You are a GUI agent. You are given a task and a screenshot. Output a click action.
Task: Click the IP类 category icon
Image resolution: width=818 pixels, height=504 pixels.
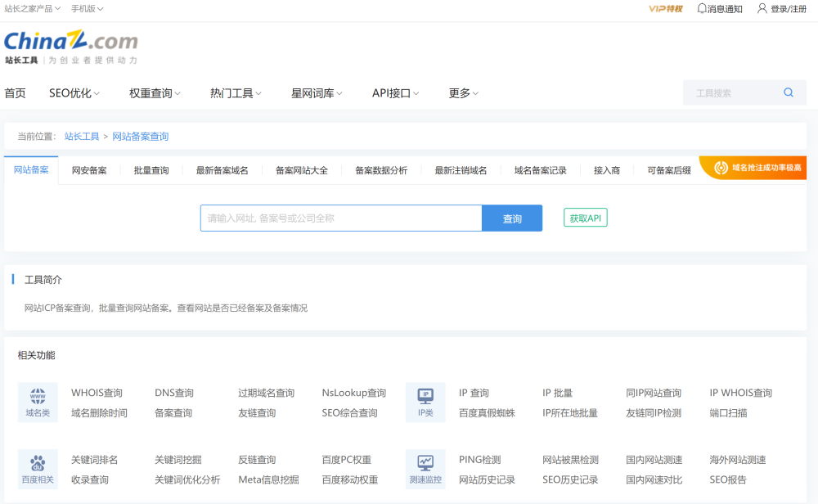click(x=425, y=397)
